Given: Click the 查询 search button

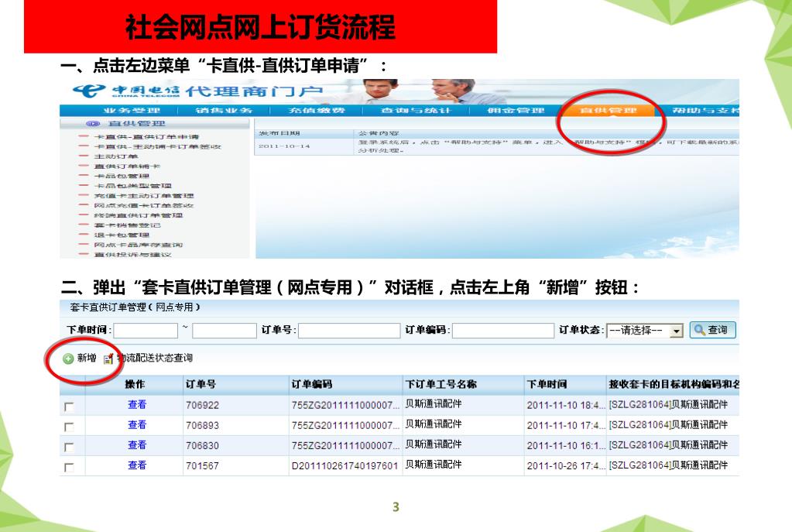Looking at the screenshot, I should pyautogui.click(x=713, y=330).
